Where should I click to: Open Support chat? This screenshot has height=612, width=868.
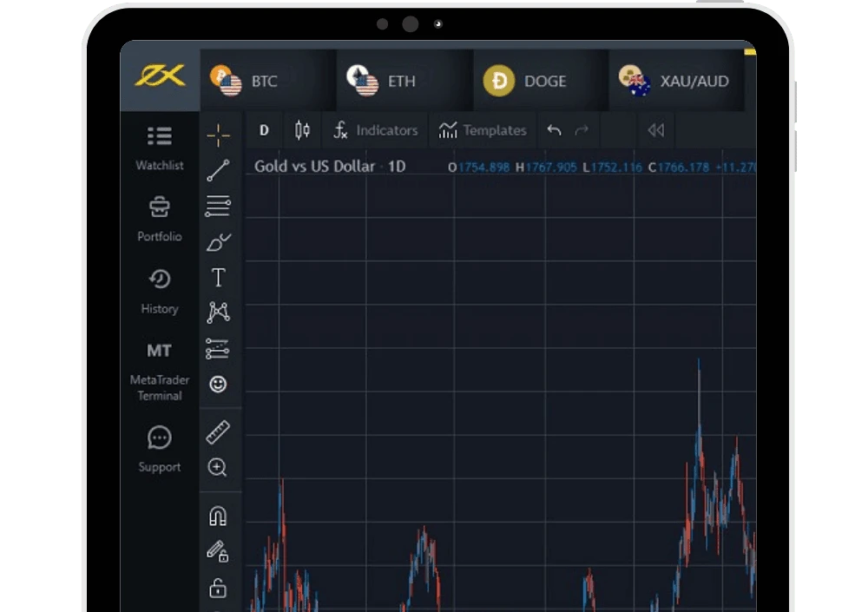(160, 450)
